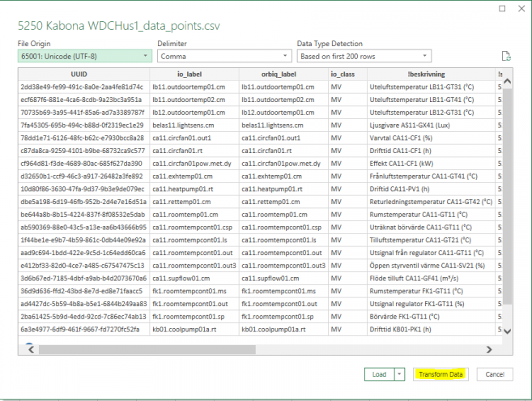
Task: Click io_label cell ca11.heatpump01.rt
Action: 194,189
